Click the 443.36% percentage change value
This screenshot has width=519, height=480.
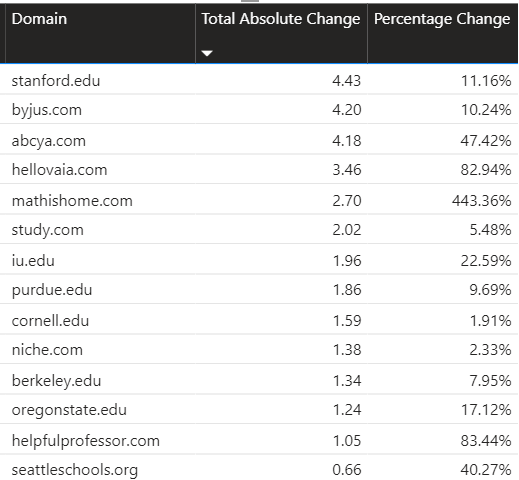tap(481, 201)
